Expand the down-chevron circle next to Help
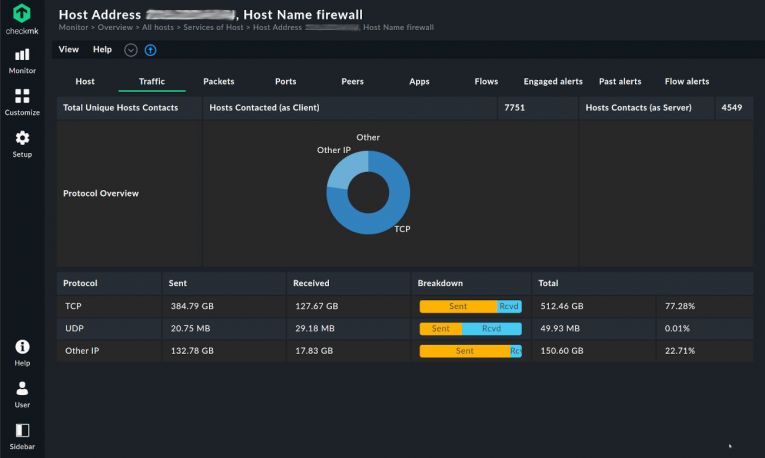The image size is (765, 458). (131, 50)
